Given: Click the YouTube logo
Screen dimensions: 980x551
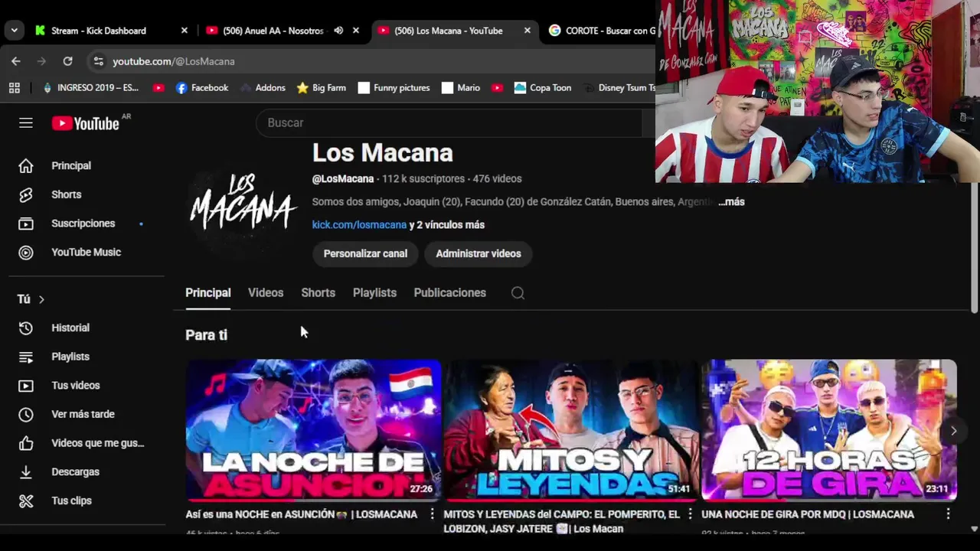Looking at the screenshot, I should (x=86, y=123).
